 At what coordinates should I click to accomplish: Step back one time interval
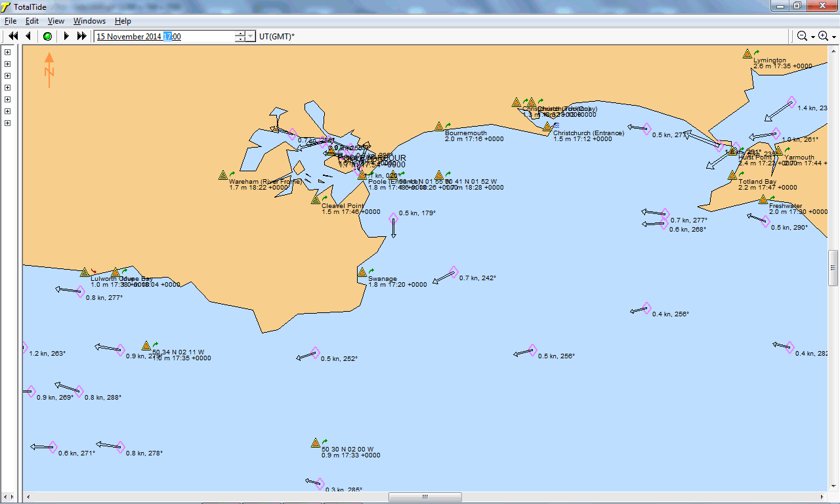pos(28,36)
